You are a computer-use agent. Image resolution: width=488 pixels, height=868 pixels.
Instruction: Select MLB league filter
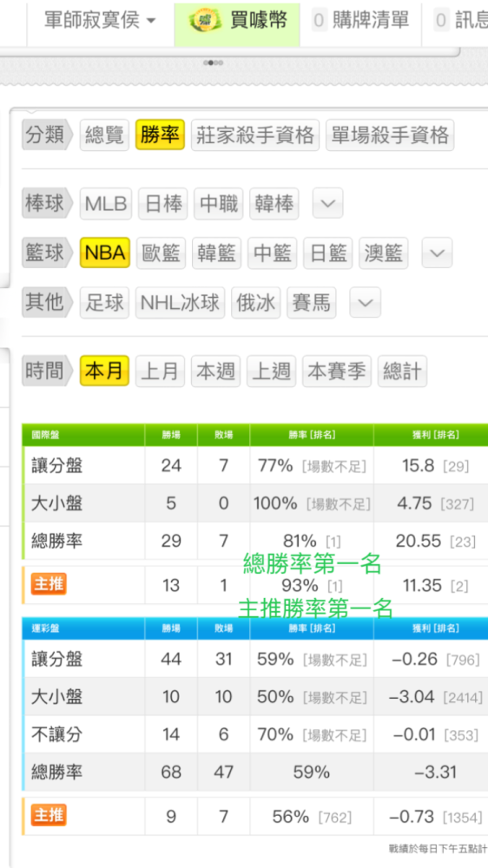(x=106, y=204)
